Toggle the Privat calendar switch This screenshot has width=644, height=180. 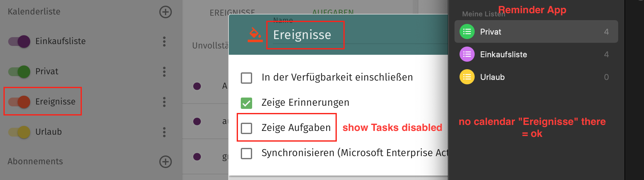click(20, 71)
